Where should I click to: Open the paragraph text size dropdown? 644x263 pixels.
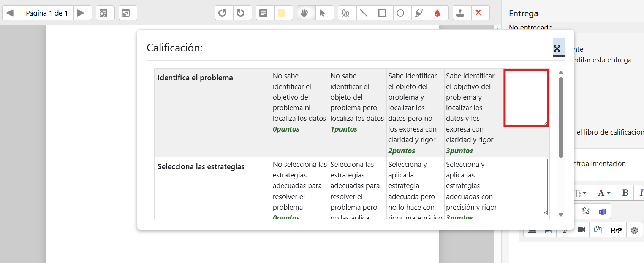click(581, 193)
